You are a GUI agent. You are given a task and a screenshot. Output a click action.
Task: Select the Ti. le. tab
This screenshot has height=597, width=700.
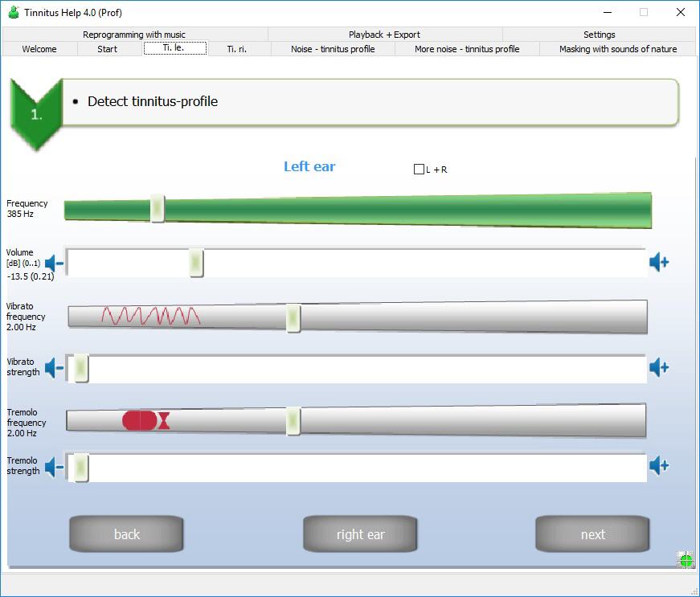(174, 47)
